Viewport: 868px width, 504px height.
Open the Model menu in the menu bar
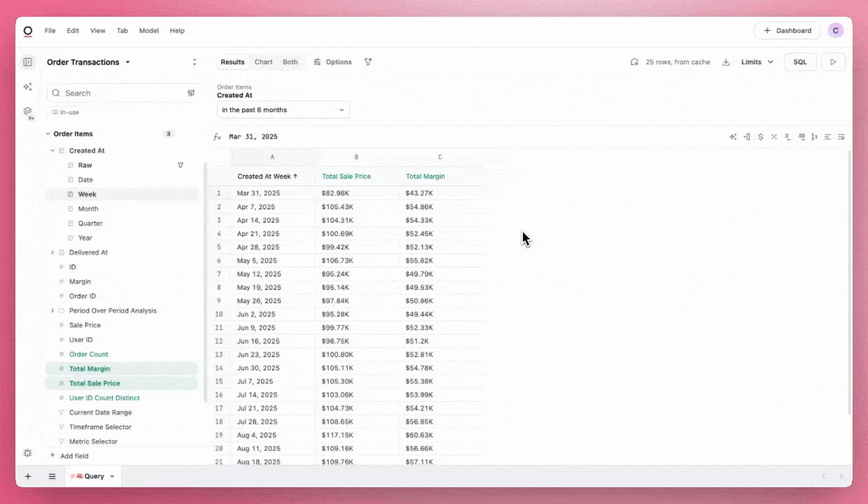(148, 30)
